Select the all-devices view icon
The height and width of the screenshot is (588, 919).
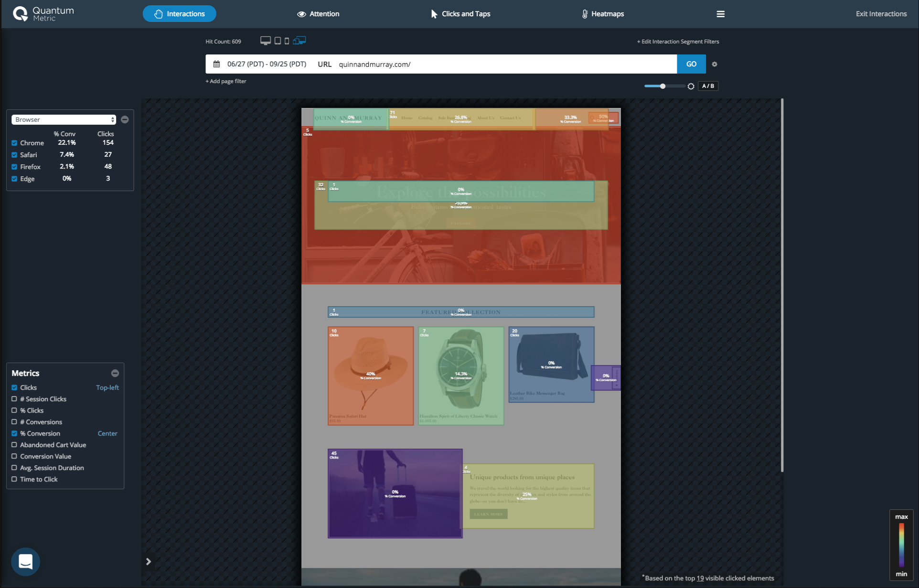299,41
